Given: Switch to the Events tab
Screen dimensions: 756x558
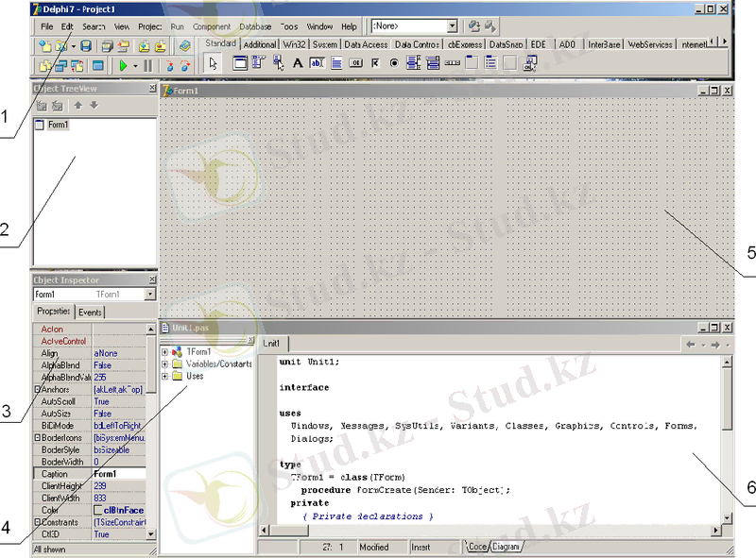Looking at the screenshot, I should [x=90, y=312].
